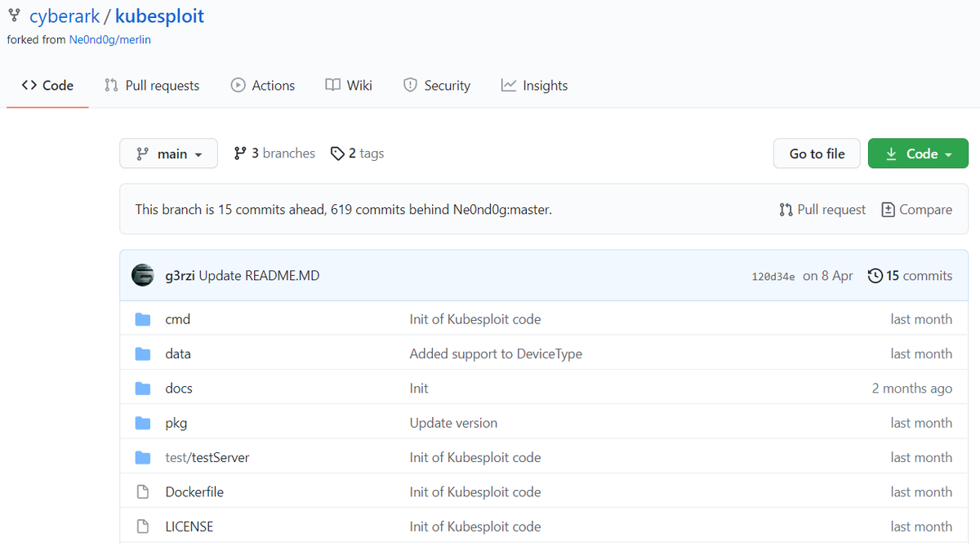The height and width of the screenshot is (547, 980).
Task: Open the data folder
Action: tap(178, 354)
